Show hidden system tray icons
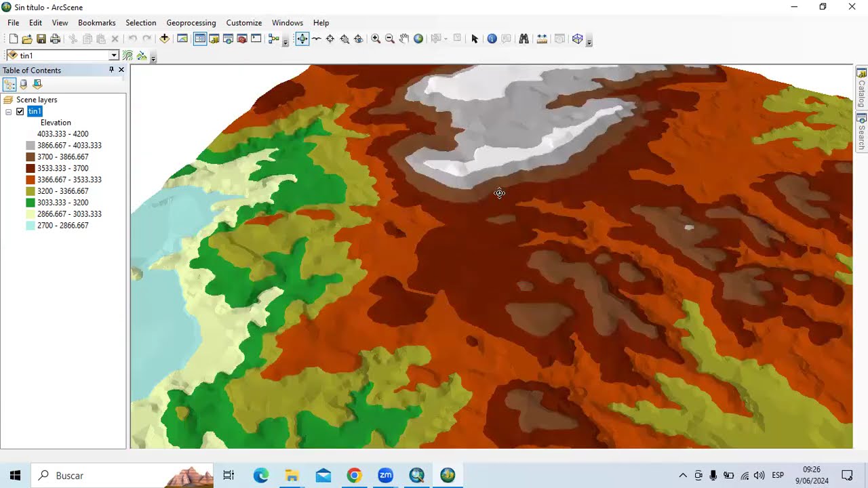The width and height of the screenshot is (868, 488). 683,475
